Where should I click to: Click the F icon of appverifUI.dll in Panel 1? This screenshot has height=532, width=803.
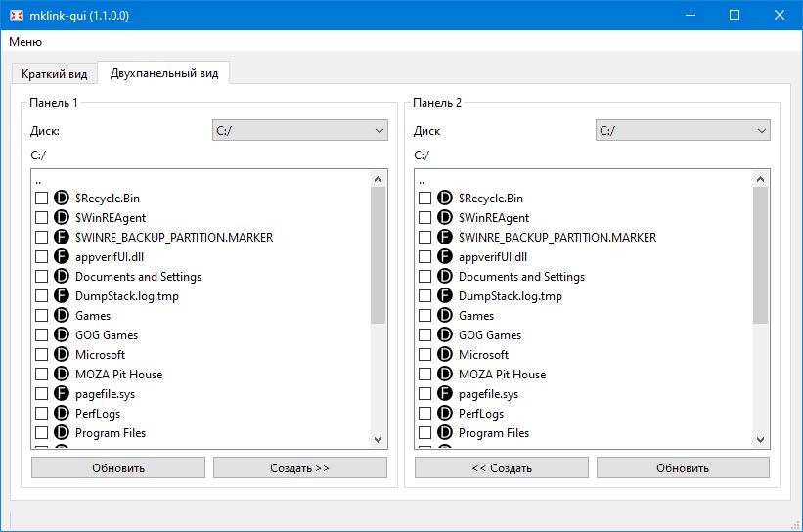62,256
